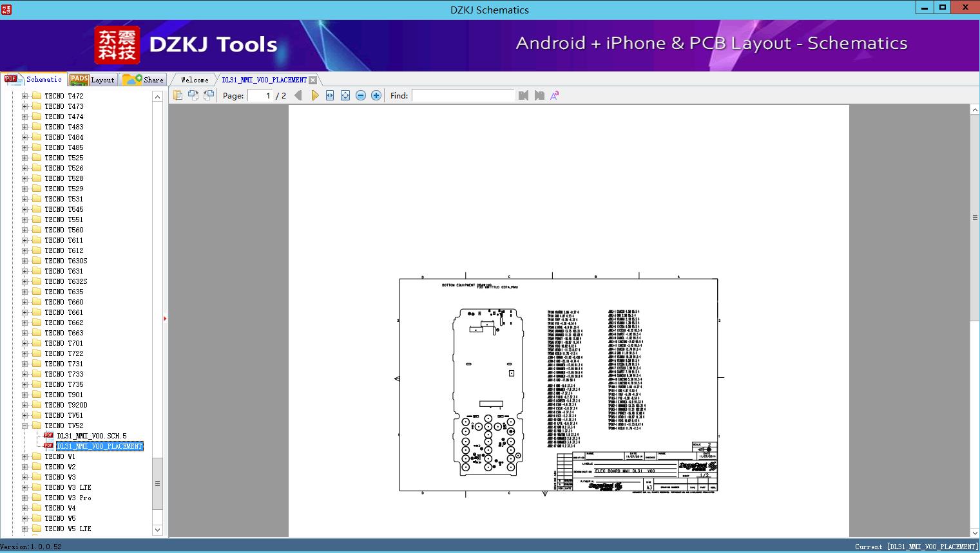
Task: Go to the next page arrow
Action: (314, 95)
